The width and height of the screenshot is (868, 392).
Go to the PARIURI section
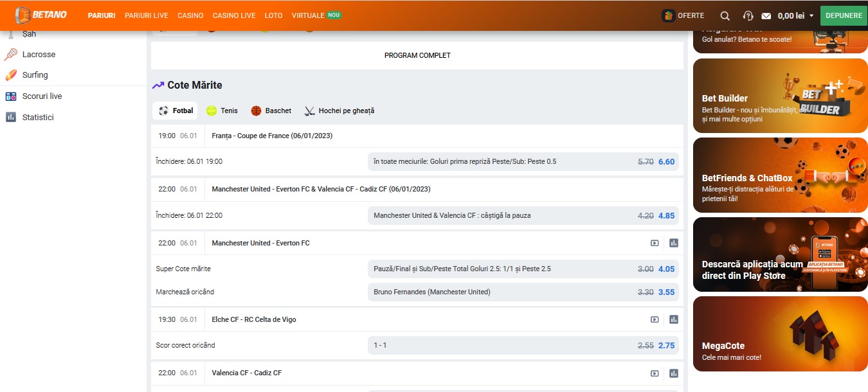click(102, 15)
